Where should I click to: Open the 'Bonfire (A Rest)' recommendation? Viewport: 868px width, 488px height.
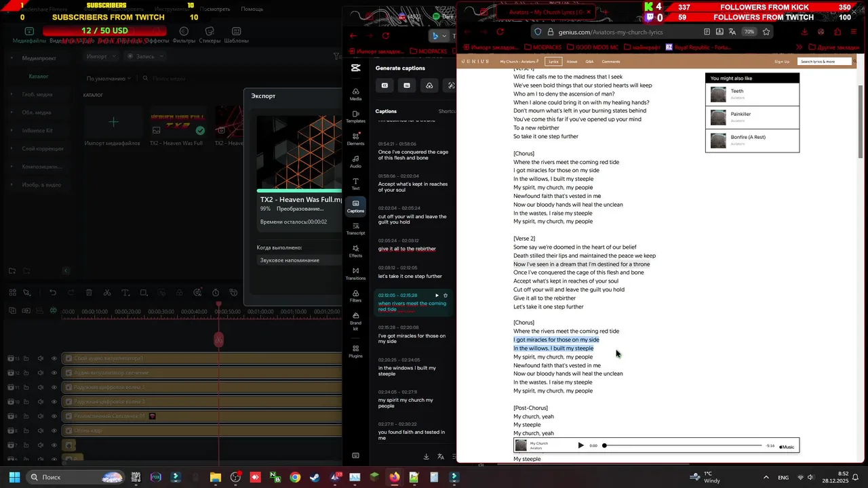point(752,140)
